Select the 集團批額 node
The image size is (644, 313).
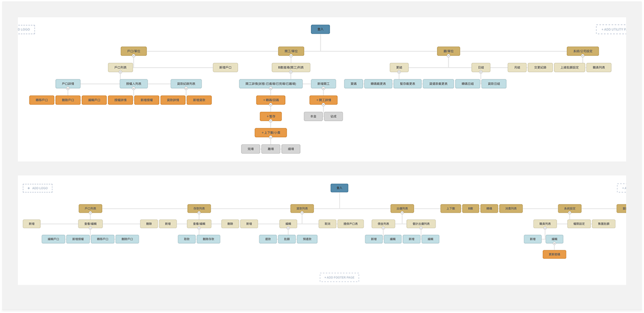point(604,224)
